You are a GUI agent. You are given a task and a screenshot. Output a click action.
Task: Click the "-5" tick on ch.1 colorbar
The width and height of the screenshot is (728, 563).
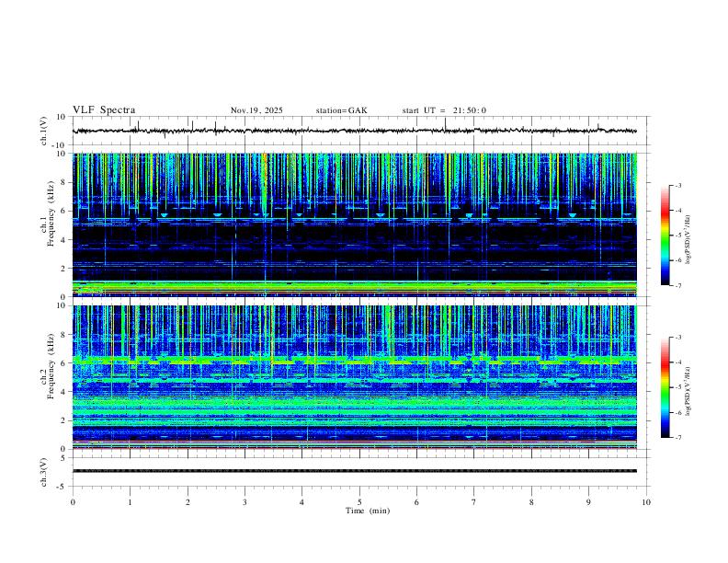coord(678,236)
